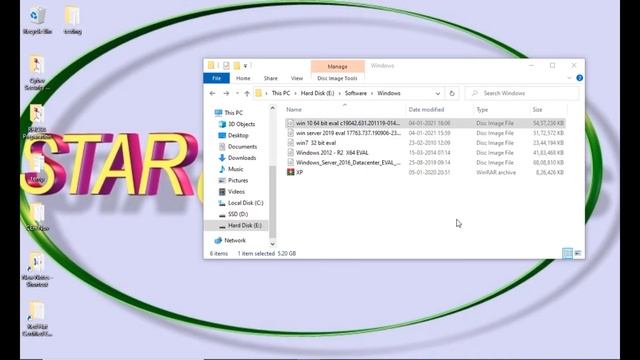
Task: Open recent locations dropdown arrow
Action: coord(237,93)
